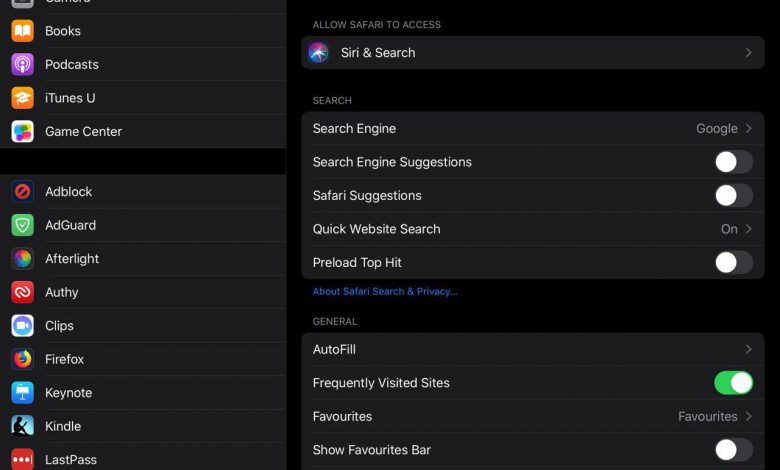This screenshot has width=780, height=470.
Task: Select the Game Center icon
Action: 22,131
